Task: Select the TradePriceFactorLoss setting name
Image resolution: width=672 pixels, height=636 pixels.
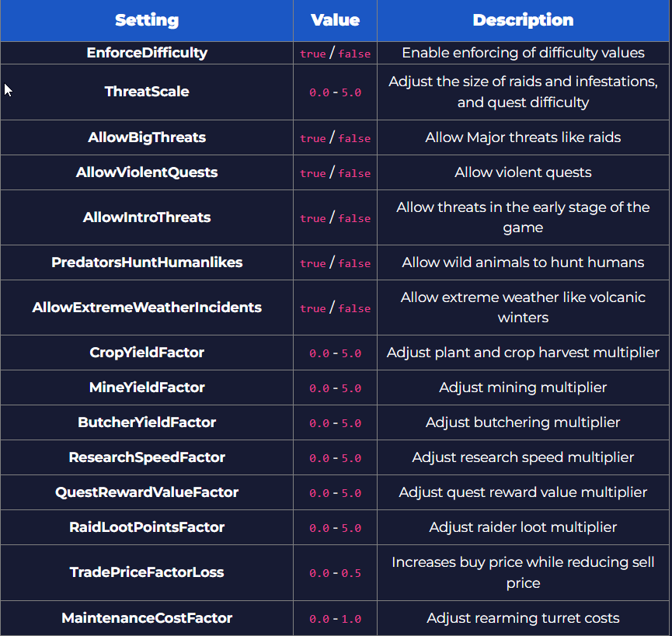Action: point(147,572)
